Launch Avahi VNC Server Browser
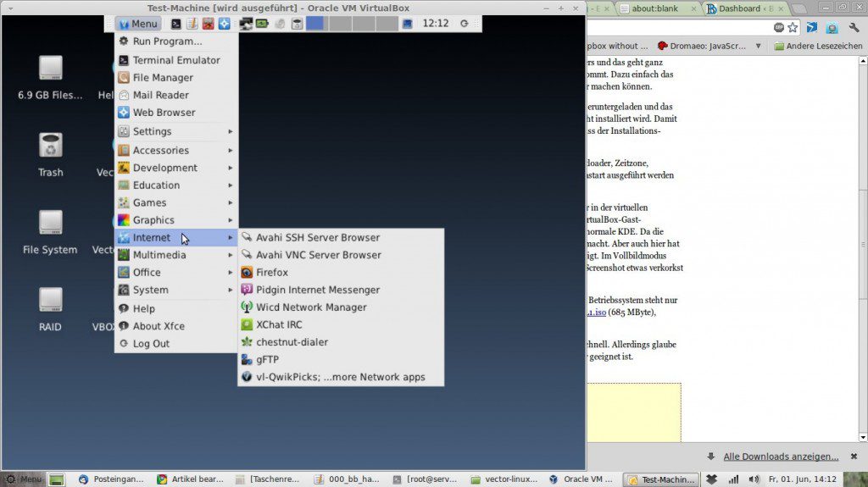Viewport: 868px width, 487px height. click(x=341, y=255)
